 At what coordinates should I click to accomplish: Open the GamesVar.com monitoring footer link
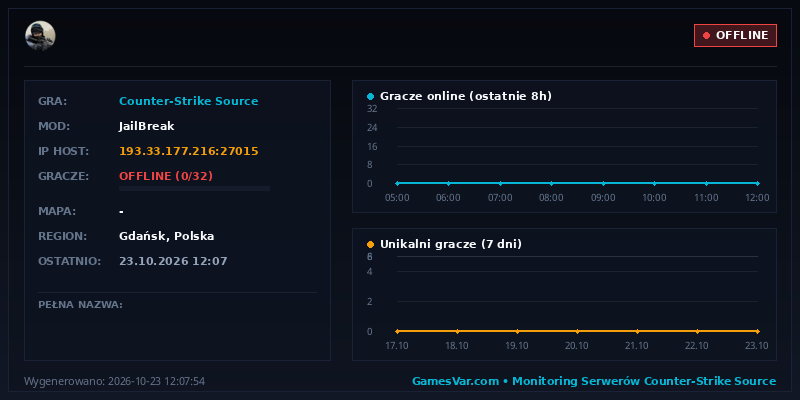[x=594, y=381]
